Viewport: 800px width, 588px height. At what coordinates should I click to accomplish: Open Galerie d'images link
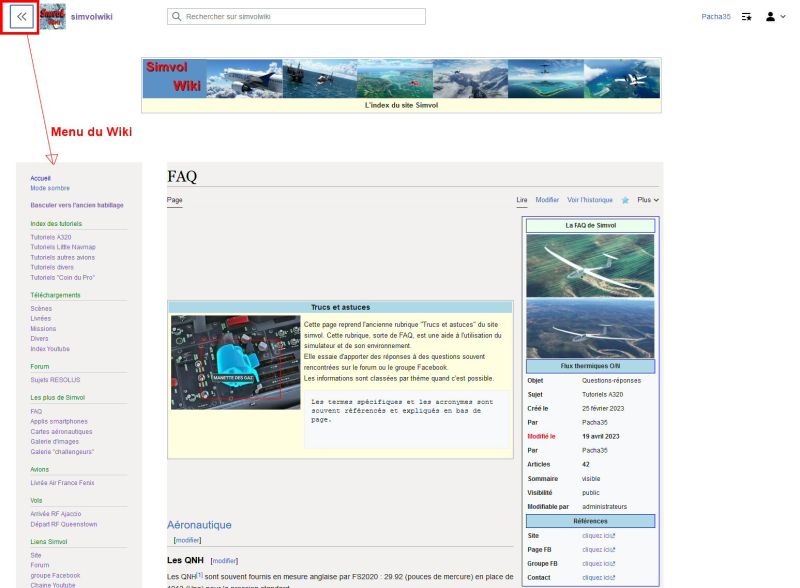pyautogui.click(x=55, y=442)
